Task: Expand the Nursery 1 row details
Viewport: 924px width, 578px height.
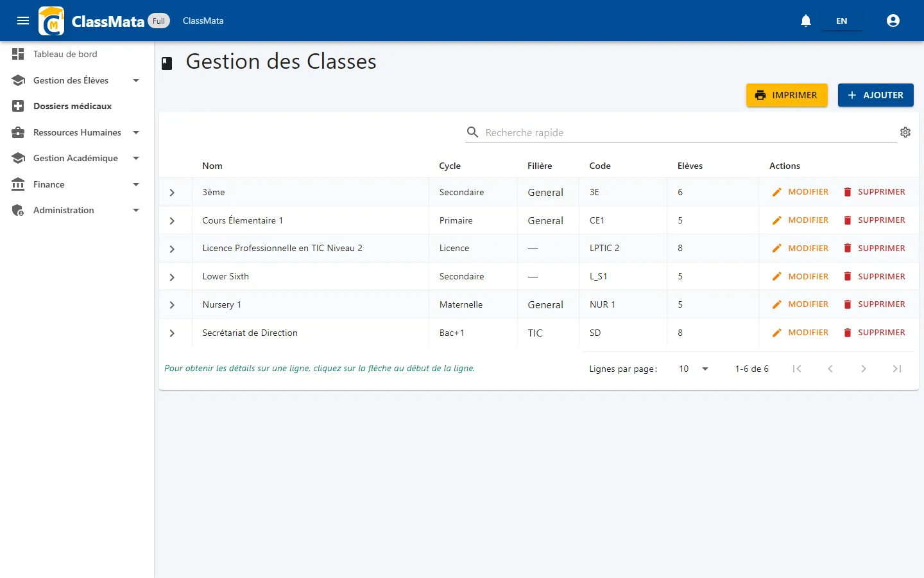Action: pos(172,305)
